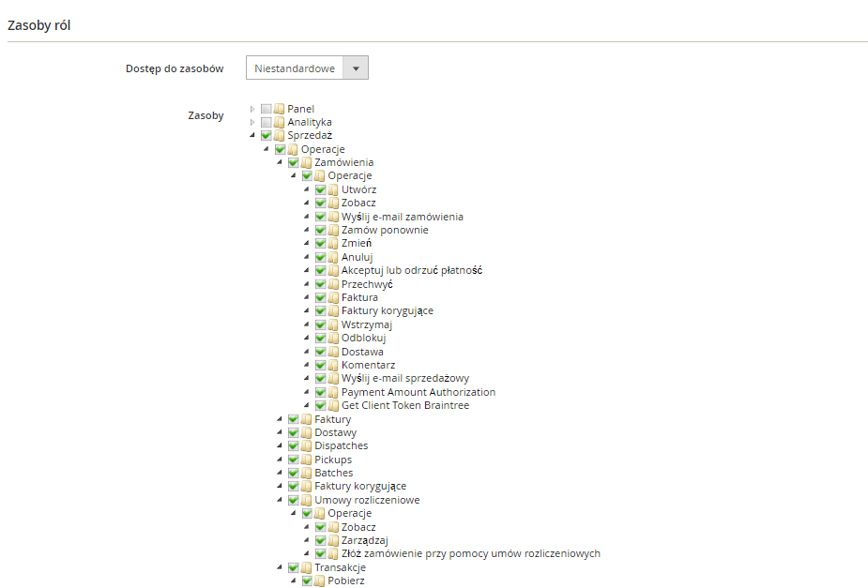Select the Zamów ponownie label

point(385,230)
